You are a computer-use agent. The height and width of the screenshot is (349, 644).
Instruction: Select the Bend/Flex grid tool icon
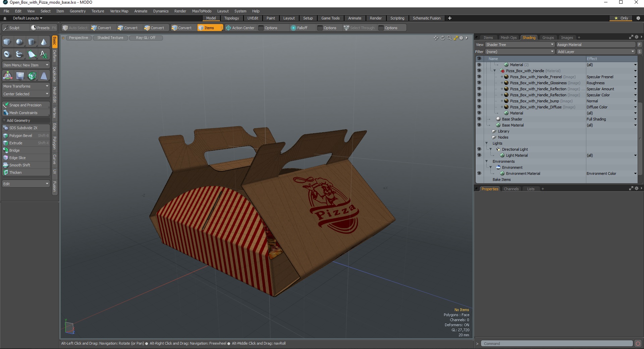(20, 76)
